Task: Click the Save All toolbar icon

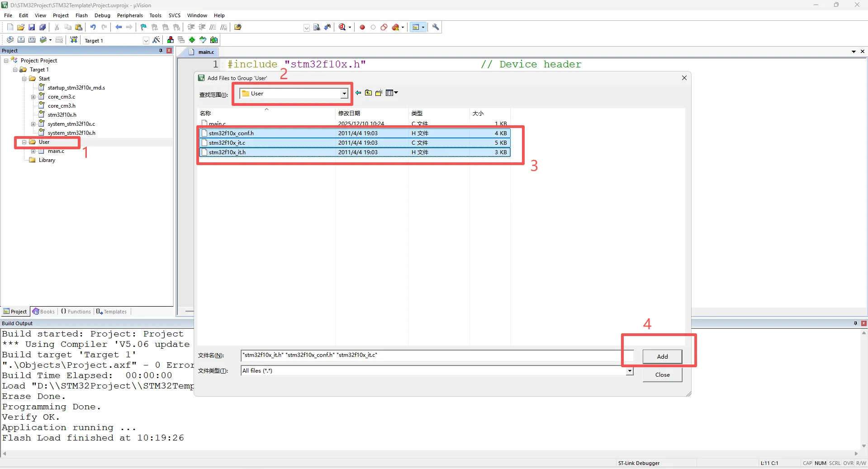Action: 43,27
